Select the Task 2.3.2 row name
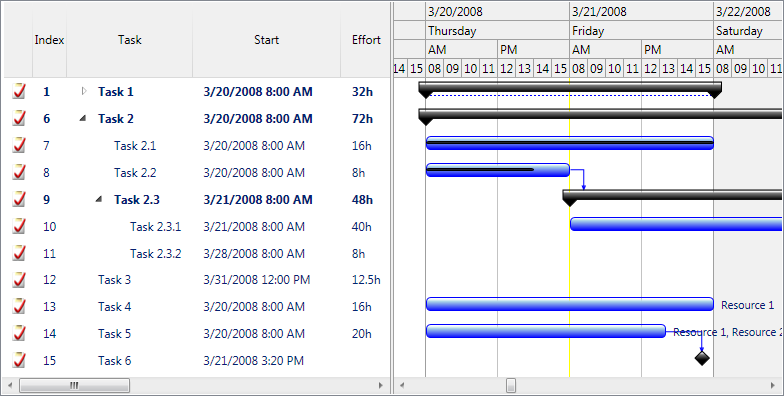784x396 pixels. [x=156, y=254]
